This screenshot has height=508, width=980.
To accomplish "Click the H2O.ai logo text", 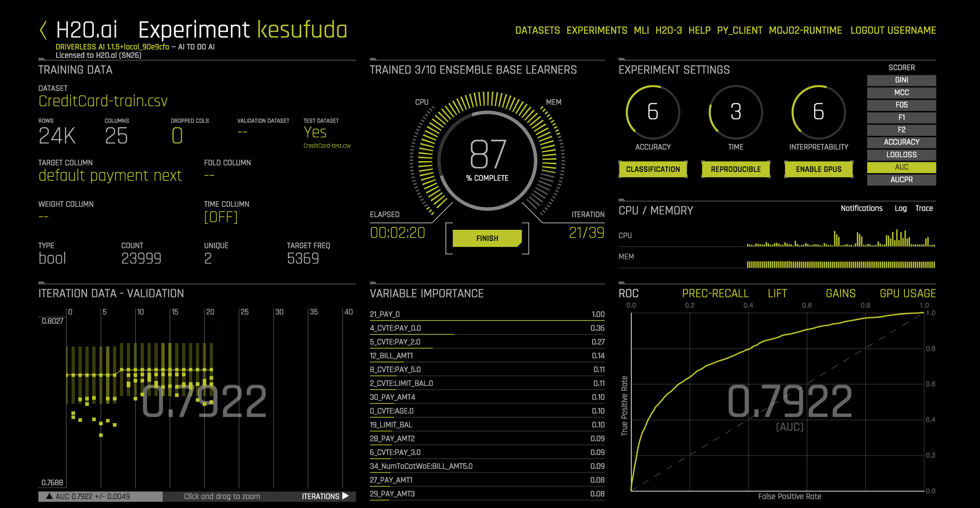I will pos(87,30).
